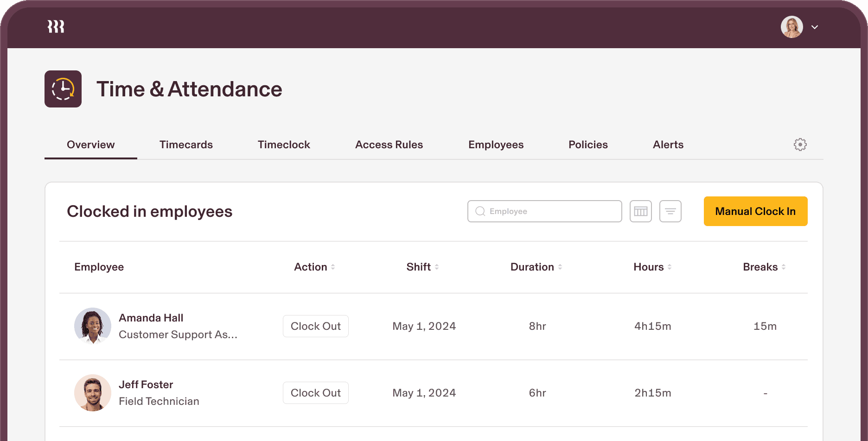Click the user profile avatar
Screen dimensions: 868x441
pyautogui.click(x=791, y=27)
